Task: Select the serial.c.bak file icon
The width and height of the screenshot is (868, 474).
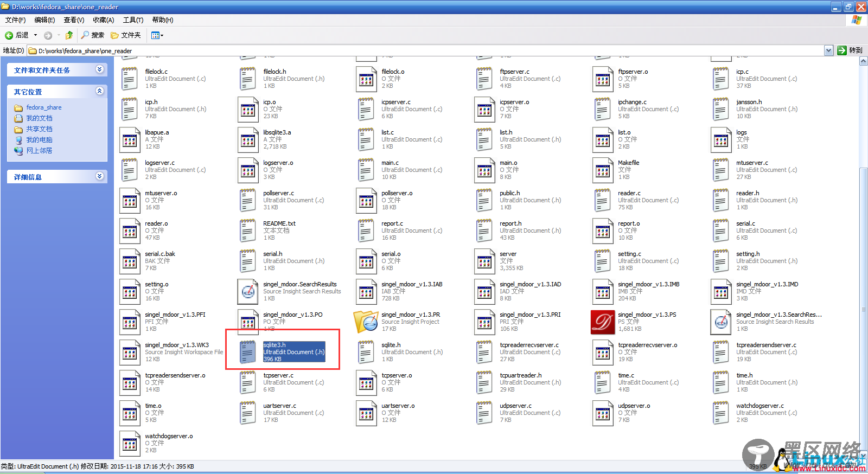Action: coord(130,261)
